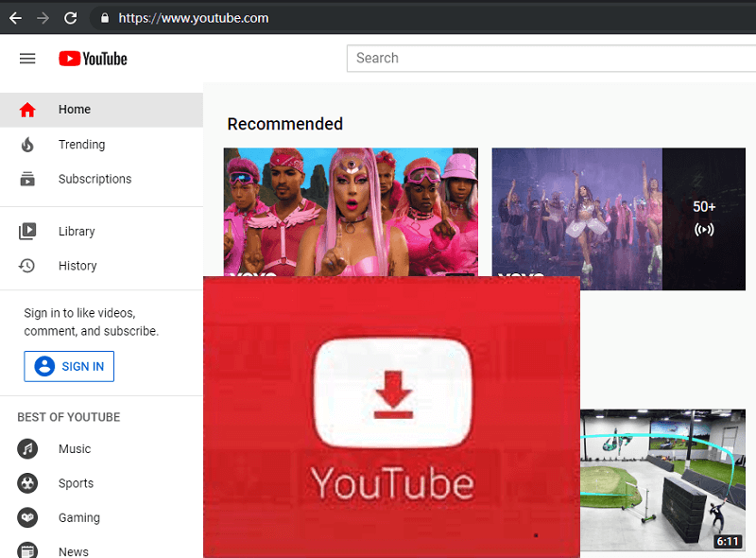This screenshot has width=756, height=558.
Task: Open Sports under Best of YouTube
Action: tap(101, 483)
